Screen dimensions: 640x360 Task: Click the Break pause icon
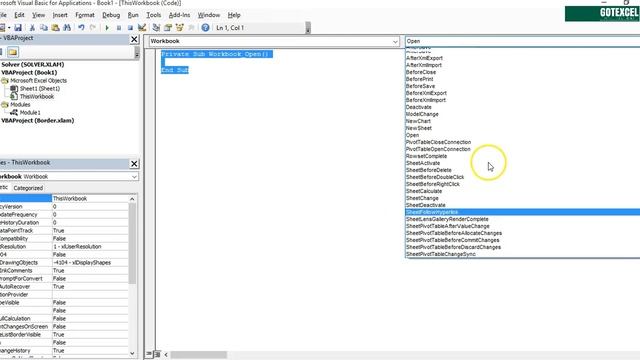coord(118,28)
